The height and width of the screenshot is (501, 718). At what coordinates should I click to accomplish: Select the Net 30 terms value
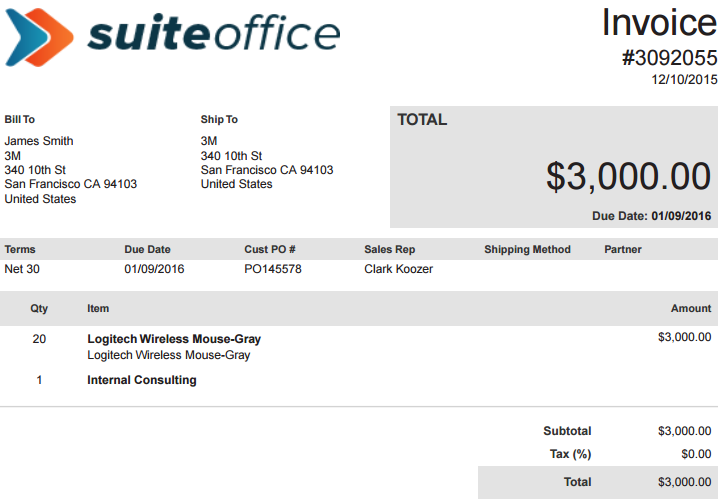22,269
